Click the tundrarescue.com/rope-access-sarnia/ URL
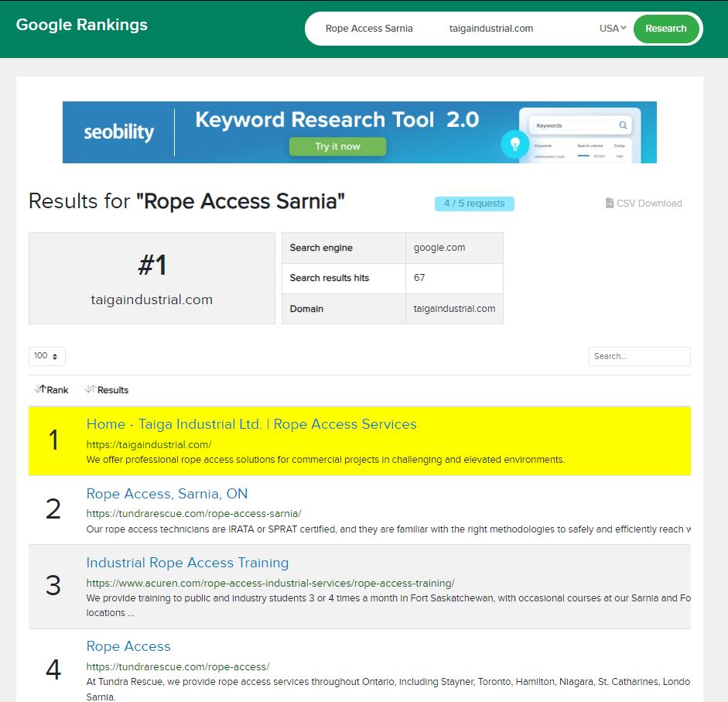 point(193,513)
